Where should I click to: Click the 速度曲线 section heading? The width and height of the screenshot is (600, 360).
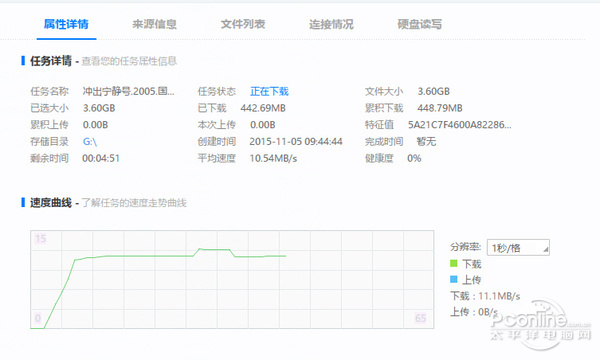pos(51,203)
